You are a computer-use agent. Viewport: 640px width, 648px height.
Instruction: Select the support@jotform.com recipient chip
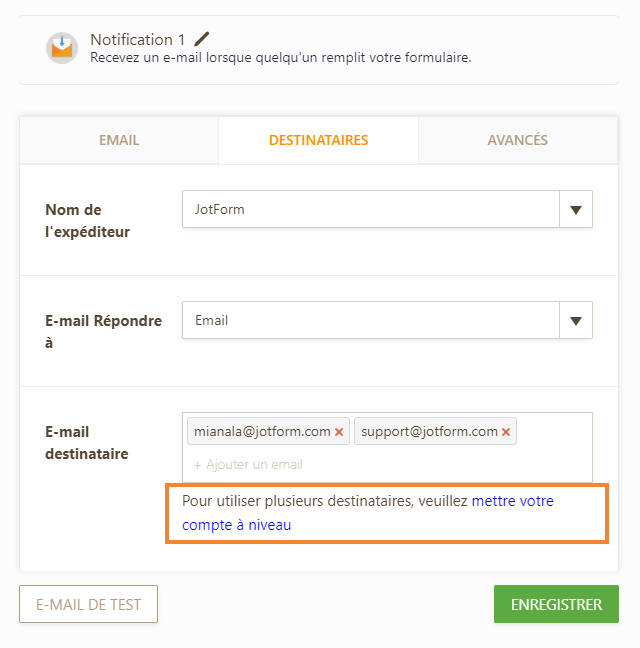(x=429, y=432)
